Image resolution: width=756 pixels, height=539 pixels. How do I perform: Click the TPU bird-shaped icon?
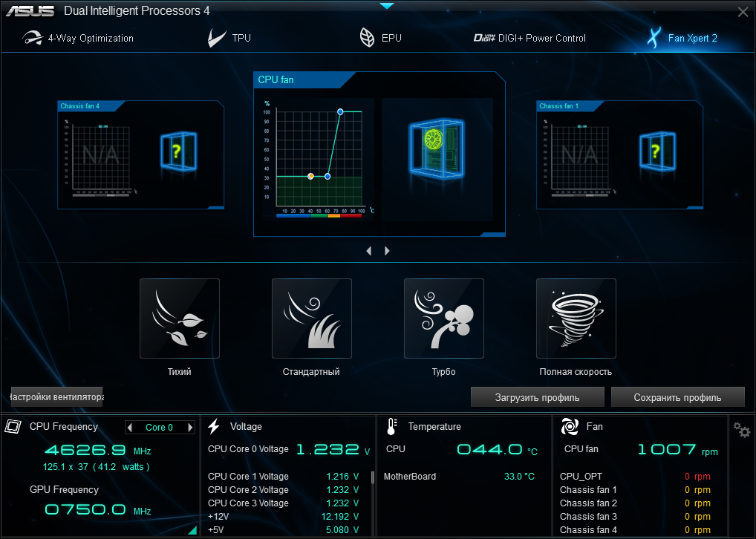[x=217, y=38]
